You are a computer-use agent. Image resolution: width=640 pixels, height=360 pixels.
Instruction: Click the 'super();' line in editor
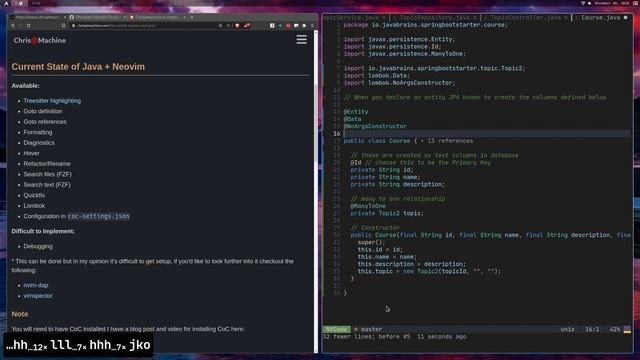pyautogui.click(x=371, y=242)
